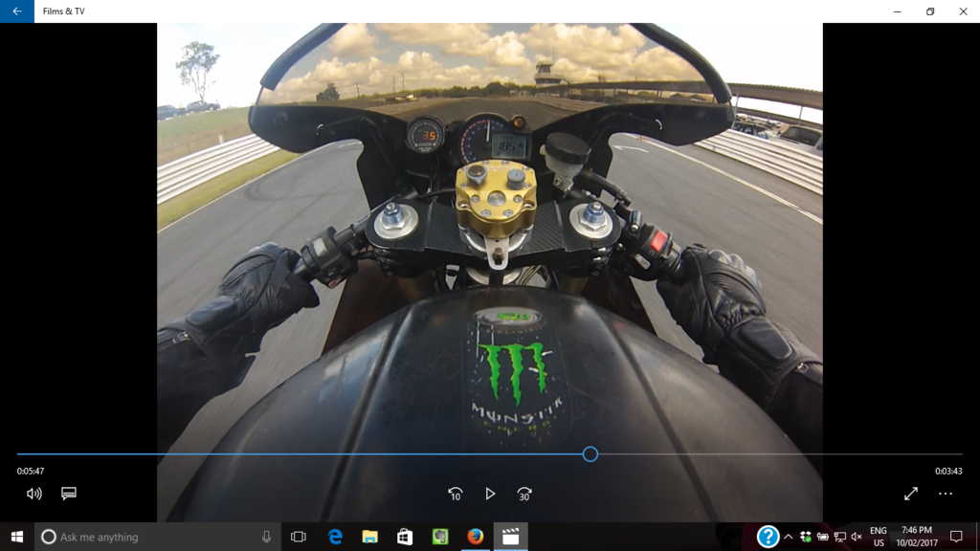The width and height of the screenshot is (980, 551).
Task: Launch Microsoft Edge from the taskbar
Action: coord(335,537)
